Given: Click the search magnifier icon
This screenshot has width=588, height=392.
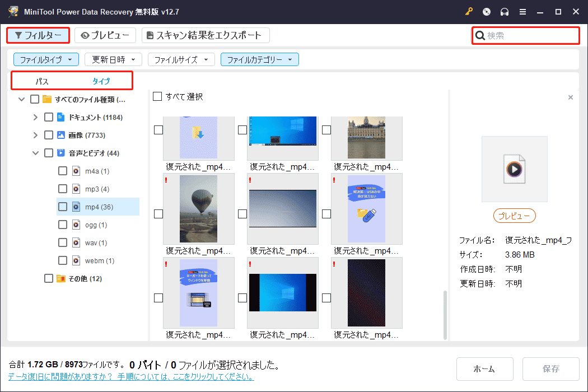Looking at the screenshot, I should tap(480, 35).
